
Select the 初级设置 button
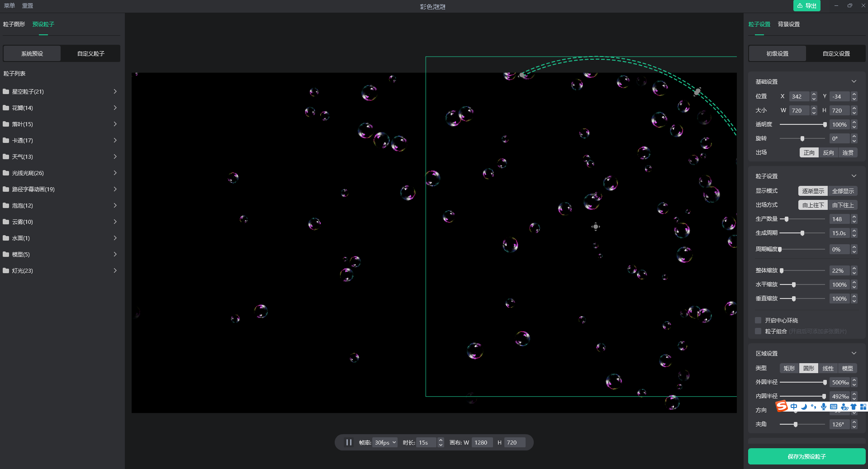[778, 53]
